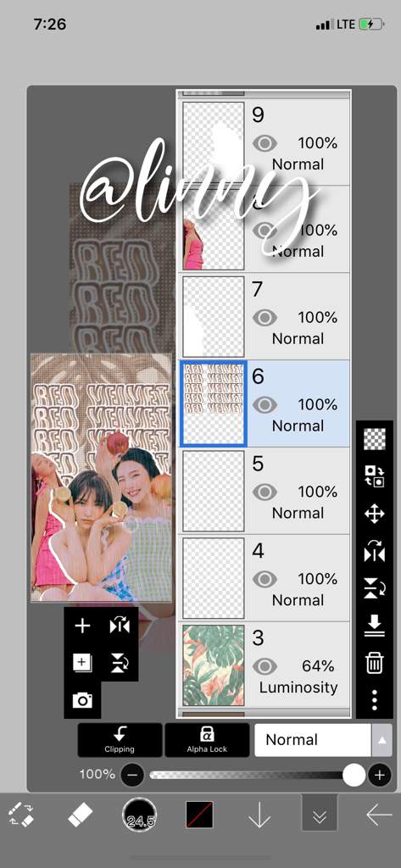Turn on Alpha Lock
Screen dimensions: 401x868
[x=207, y=740]
